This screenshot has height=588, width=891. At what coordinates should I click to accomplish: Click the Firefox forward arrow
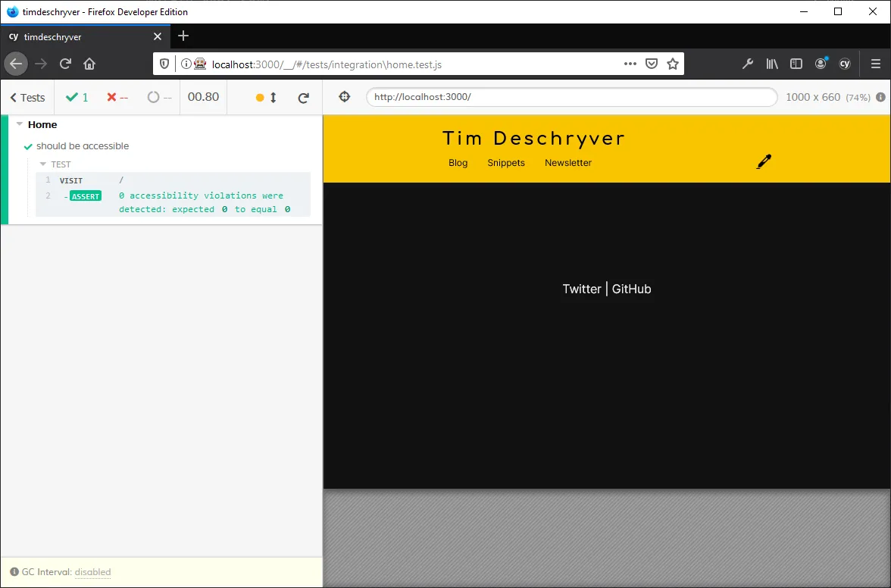tap(41, 64)
